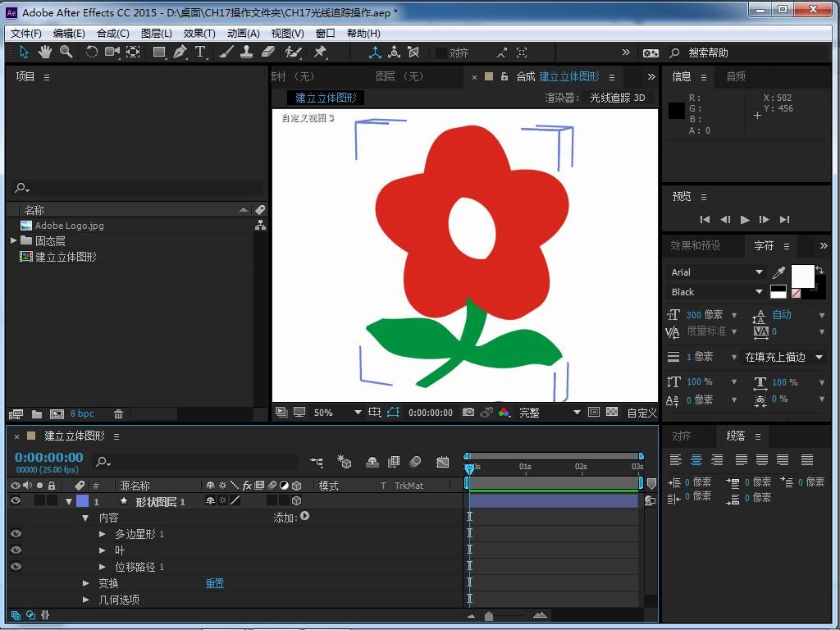840x630 pixels.
Task: Take a snapshot with camera icon
Action: pos(468,412)
